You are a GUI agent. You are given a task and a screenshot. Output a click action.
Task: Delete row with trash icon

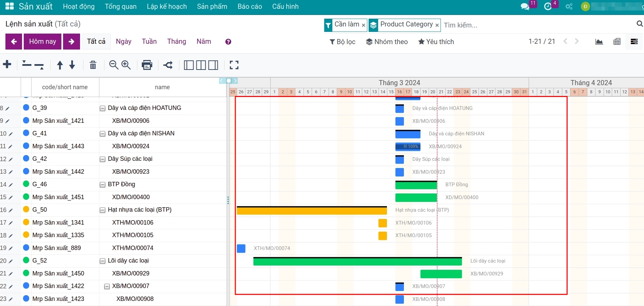tap(93, 65)
